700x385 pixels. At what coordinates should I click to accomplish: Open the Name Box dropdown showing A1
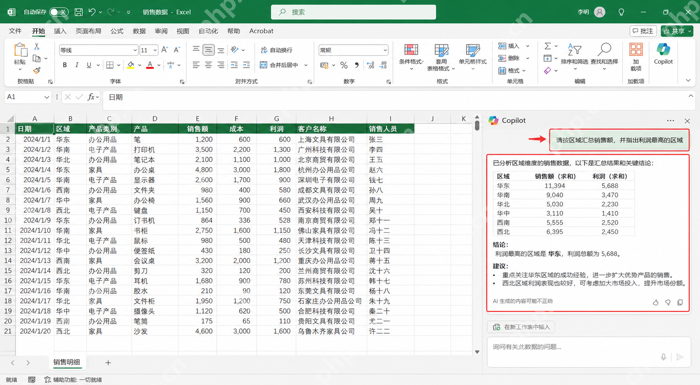(x=46, y=97)
